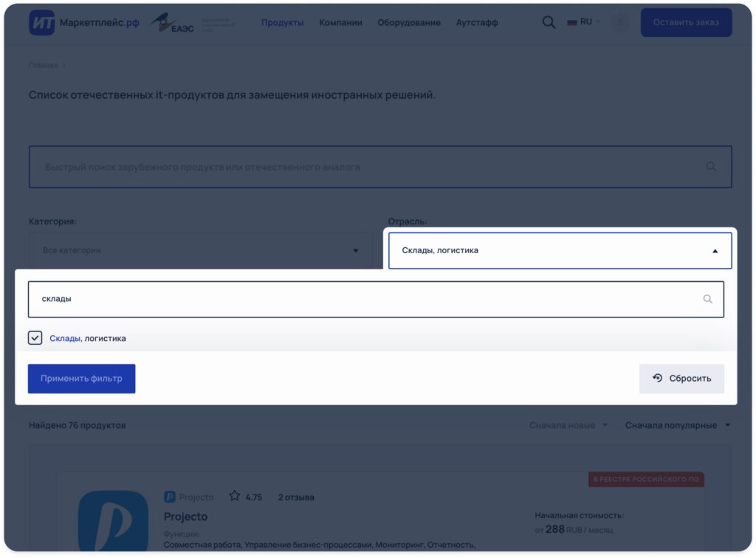The image size is (756, 558).
Task: Click the ИТ Маркетплейс.рф logo
Action: [x=83, y=22]
